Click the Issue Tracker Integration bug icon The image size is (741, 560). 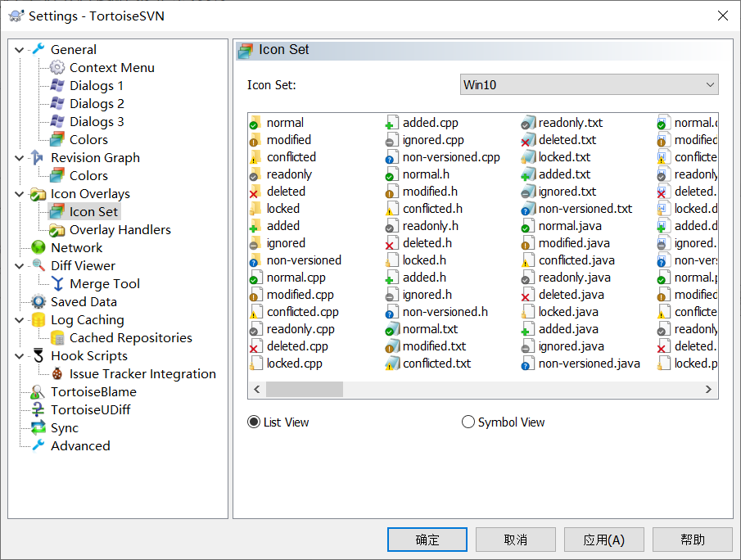point(57,374)
